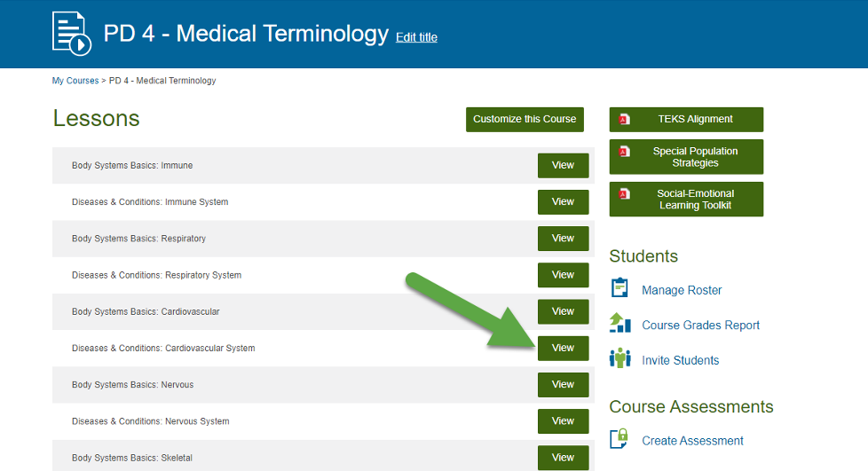
Task: Select the Invite Students link
Action: point(680,360)
